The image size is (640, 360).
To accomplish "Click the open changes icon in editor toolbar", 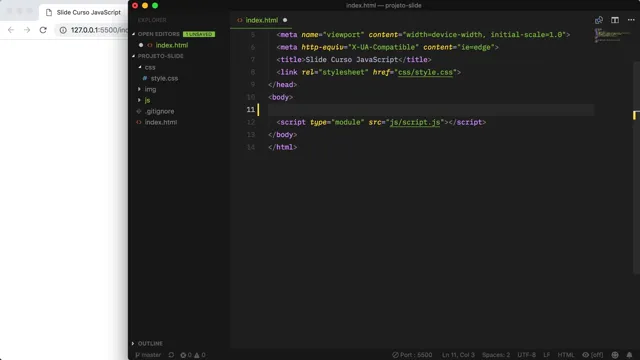I will [x=599, y=20].
